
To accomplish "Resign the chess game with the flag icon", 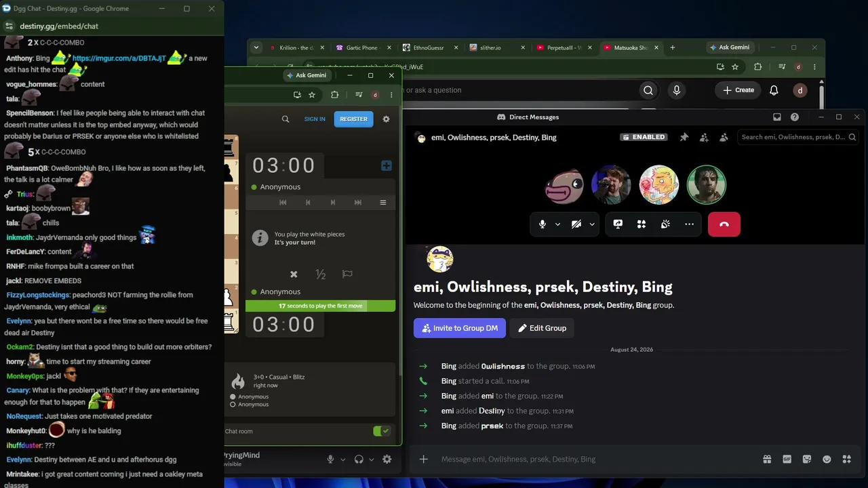I will click(347, 274).
